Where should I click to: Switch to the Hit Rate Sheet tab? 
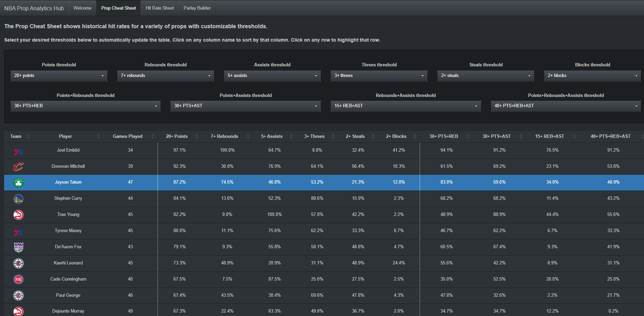tap(159, 8)
